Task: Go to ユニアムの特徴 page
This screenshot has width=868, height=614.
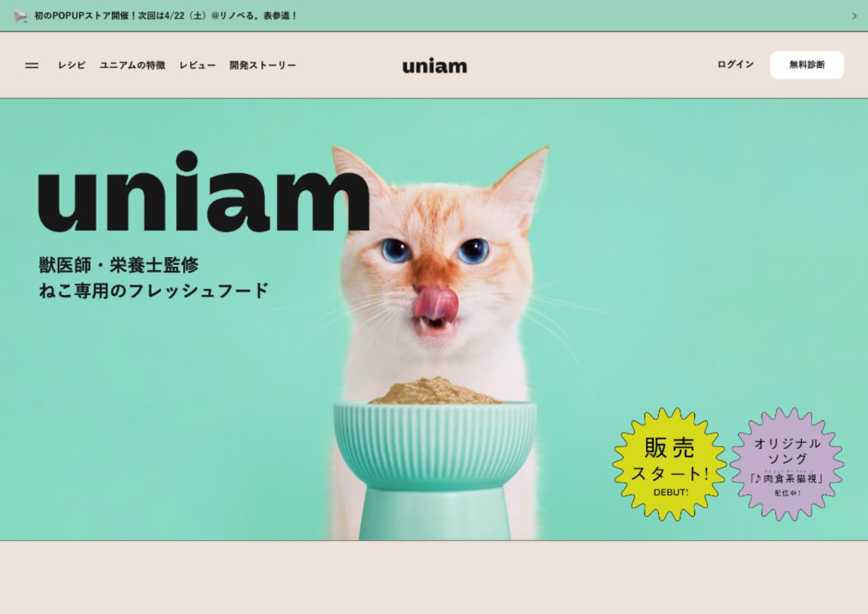Action: [x=132, y=65]
